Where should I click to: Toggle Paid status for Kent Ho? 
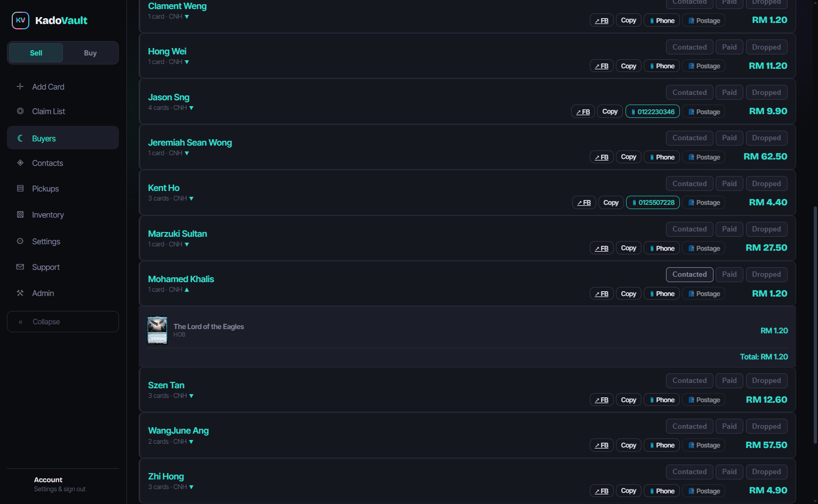pos(729,183)
